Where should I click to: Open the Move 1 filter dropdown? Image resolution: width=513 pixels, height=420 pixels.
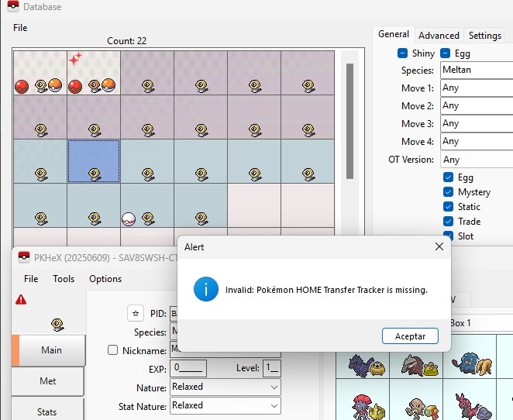click(x=474, y=88)
